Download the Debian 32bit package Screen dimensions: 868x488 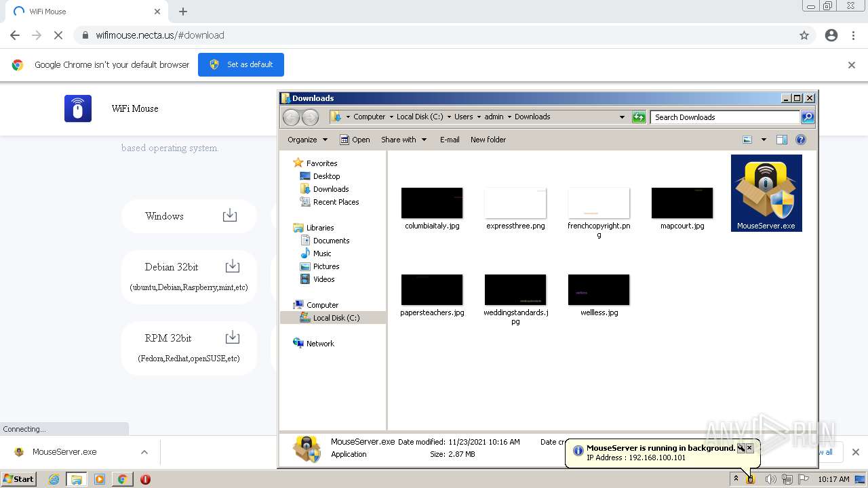tap(232, 266)
